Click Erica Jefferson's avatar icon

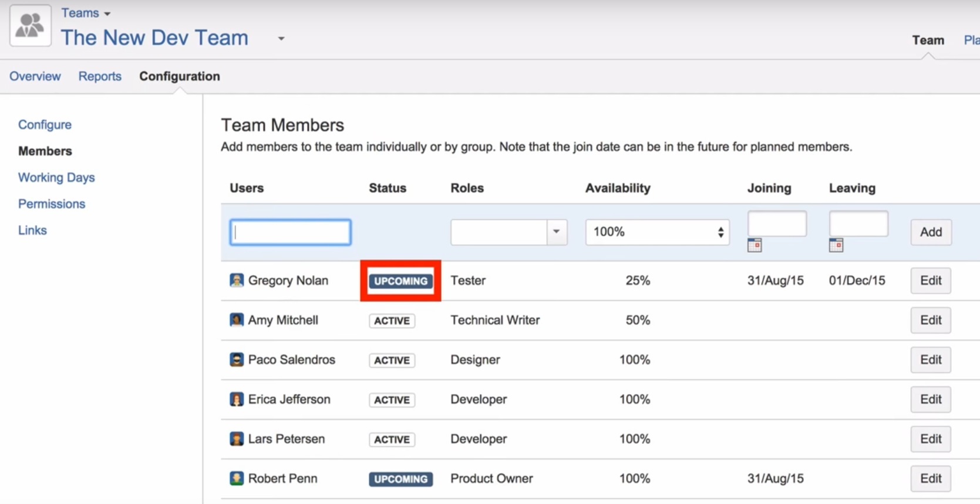click(237, 400)
